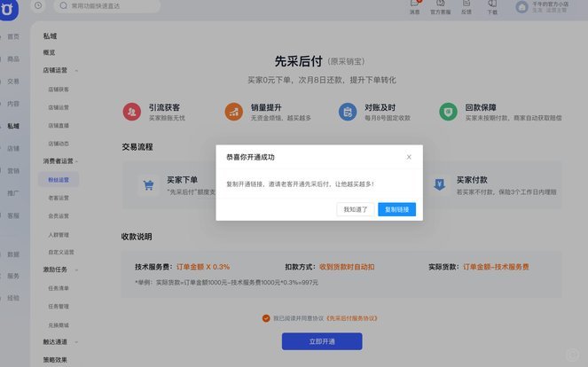Image resolution: width=588 pixels, height=367 pixels.
Task: Click the clock history icon
Action: coord(38,5)
